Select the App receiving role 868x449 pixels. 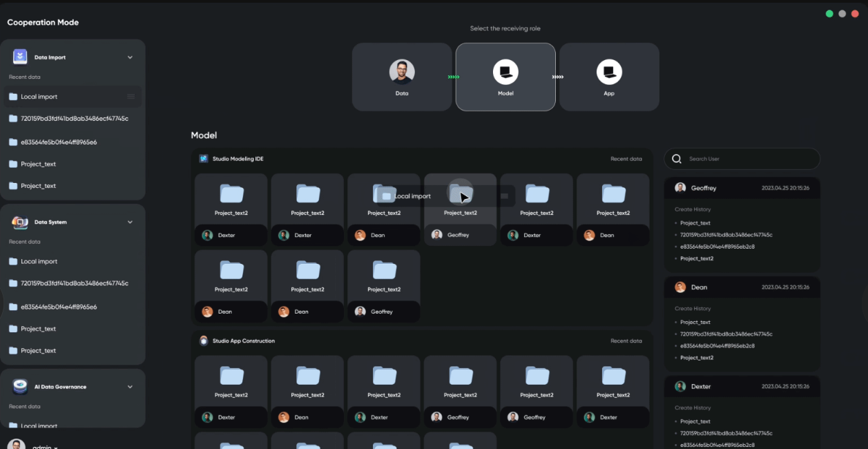pos(609,77)
